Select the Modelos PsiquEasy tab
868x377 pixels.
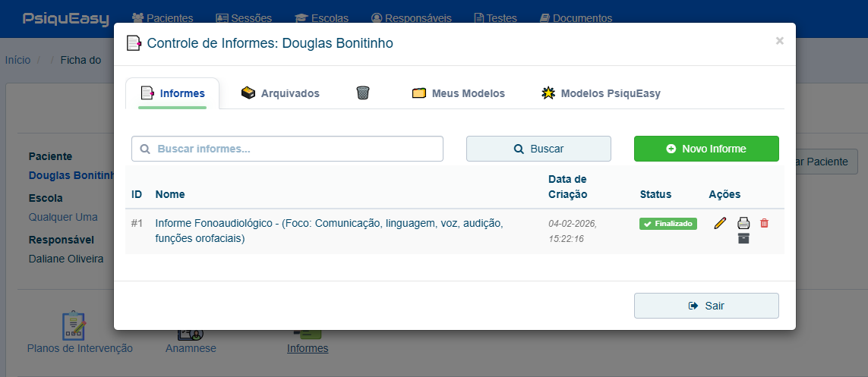click(x=601, y=93)
